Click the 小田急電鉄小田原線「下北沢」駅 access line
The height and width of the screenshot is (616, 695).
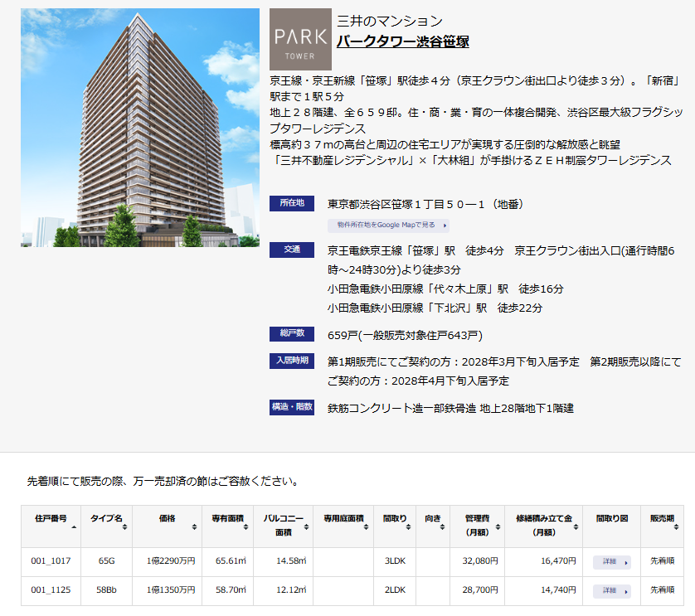point(435,308)
